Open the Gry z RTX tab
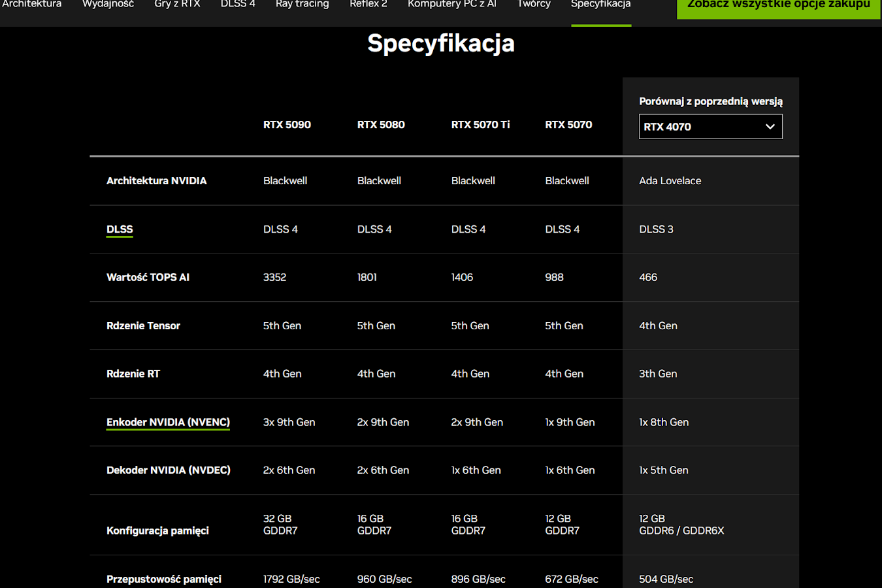Image resolution: width=882 pixels, height=588 pixels. [x=177, y=4]
